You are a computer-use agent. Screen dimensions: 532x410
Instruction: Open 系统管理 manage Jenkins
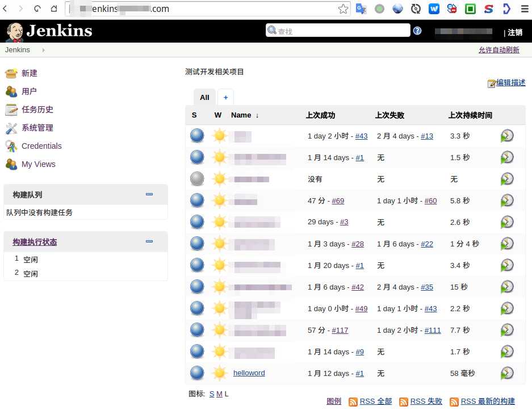click(37, 128)
